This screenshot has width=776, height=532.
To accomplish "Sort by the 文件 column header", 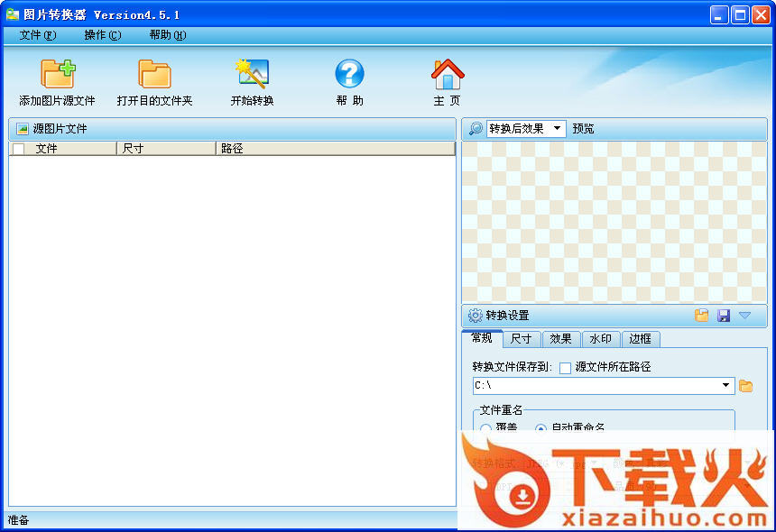I will [x=63, y=149].
